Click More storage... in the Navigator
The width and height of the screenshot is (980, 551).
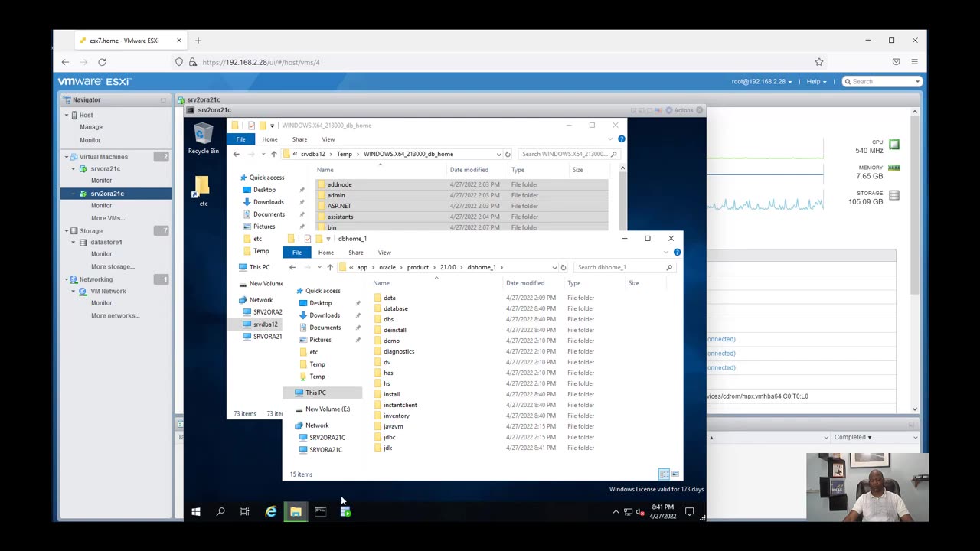click(x=113, y=267)
